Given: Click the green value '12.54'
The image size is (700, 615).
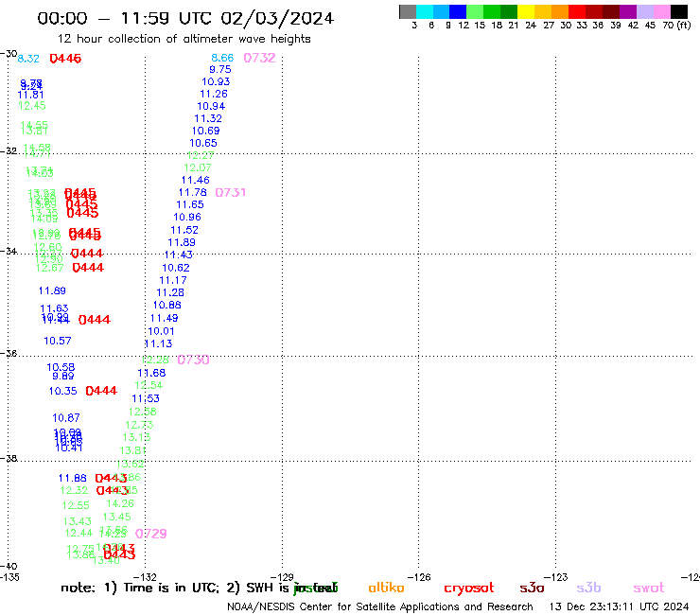Looking at the screenshot, I should click(149, 385).
